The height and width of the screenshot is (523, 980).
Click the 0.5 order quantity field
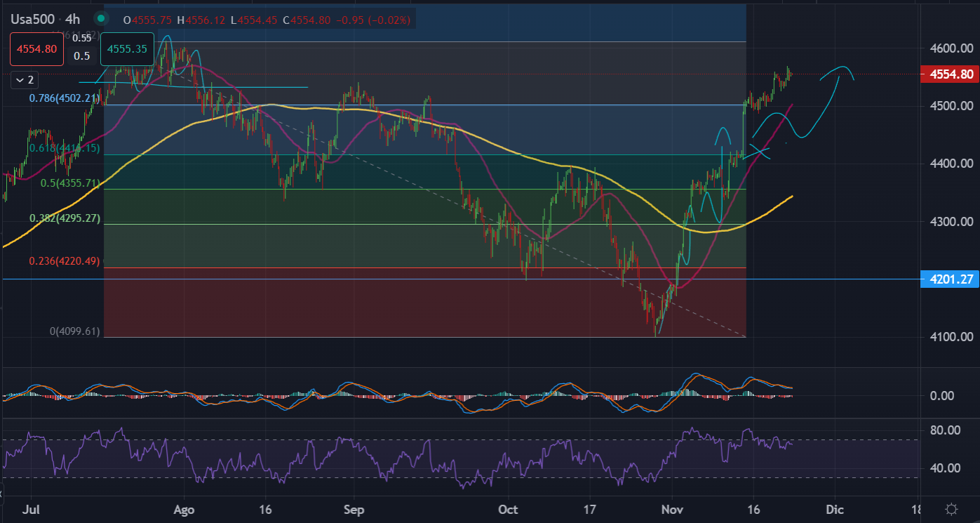[x=81, y=56]
